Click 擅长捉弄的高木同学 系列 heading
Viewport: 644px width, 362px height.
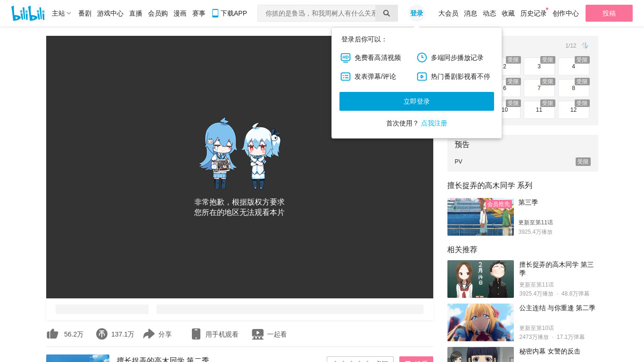point(490,186)
